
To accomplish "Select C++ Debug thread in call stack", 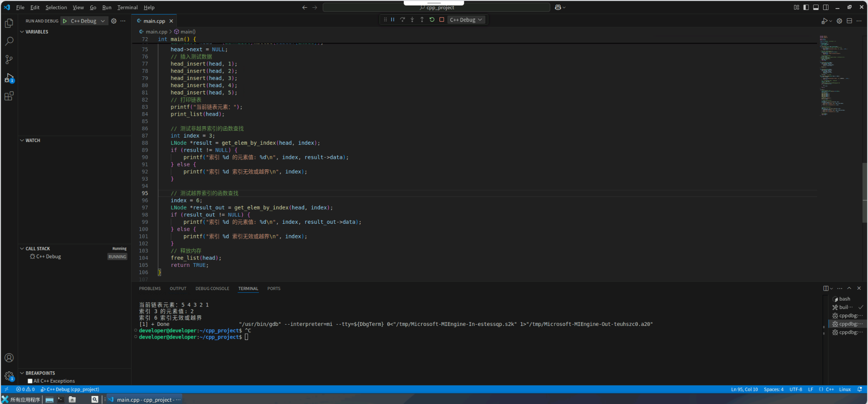I will point(74,257).
